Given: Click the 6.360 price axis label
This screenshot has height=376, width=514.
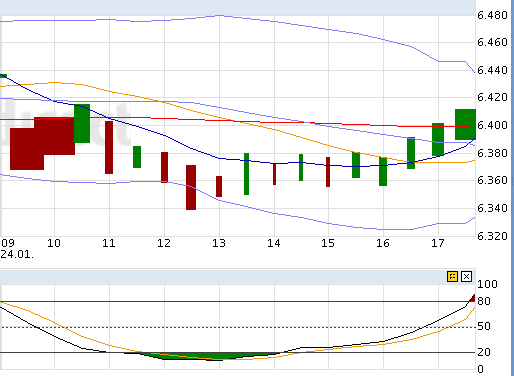Looking at the screenshot, I should pos(492,180).
